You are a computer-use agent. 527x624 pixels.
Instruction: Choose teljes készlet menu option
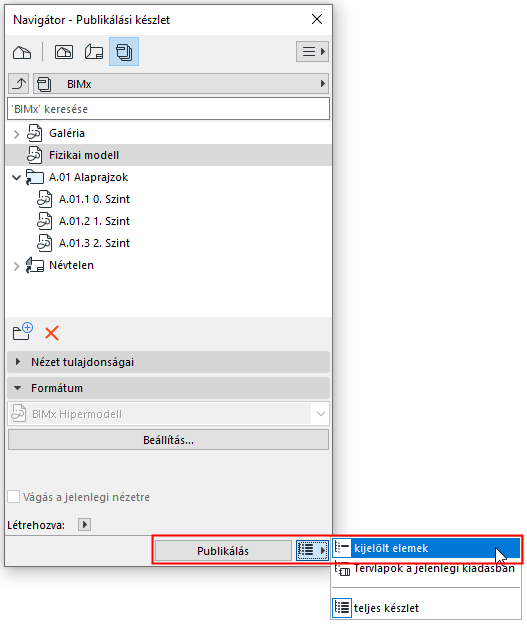coord(426,608)
